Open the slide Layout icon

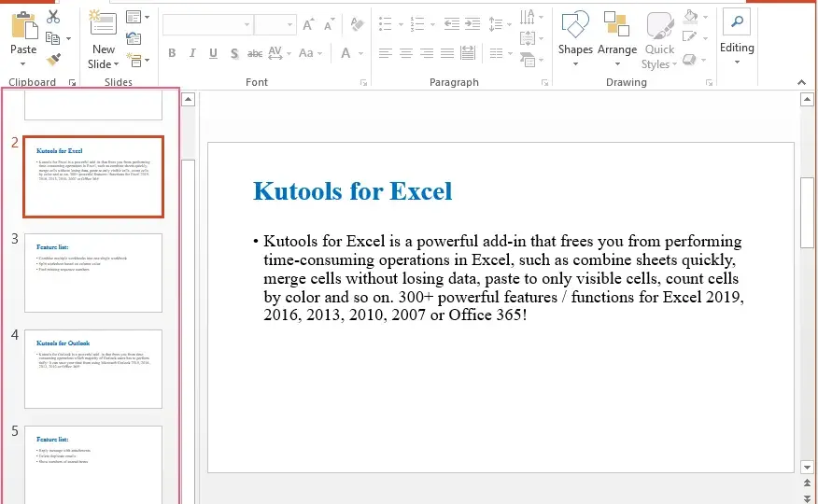click(x=134, y=17)
